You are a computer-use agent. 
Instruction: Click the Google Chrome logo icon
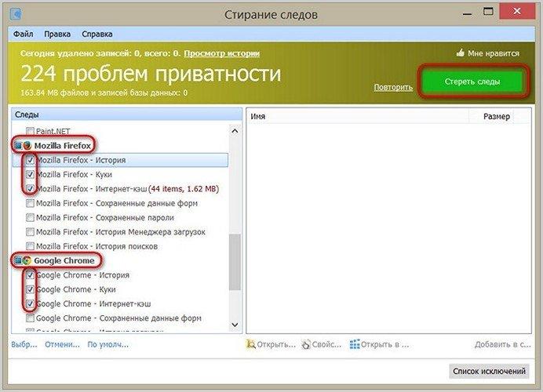pos(27,260)
